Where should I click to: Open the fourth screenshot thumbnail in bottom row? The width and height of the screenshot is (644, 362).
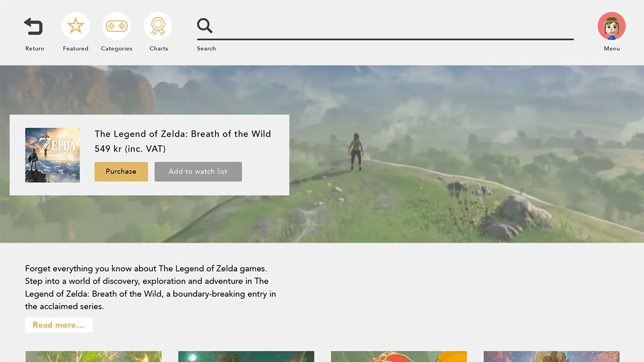pos(551,356)
